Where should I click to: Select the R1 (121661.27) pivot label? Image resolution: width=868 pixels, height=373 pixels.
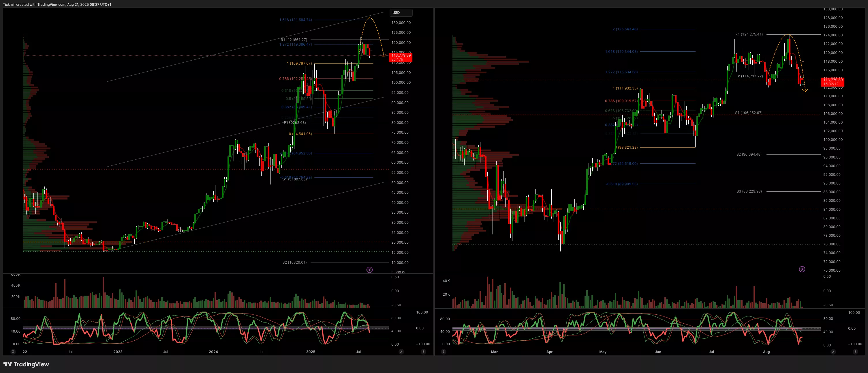tap(294, 40)
